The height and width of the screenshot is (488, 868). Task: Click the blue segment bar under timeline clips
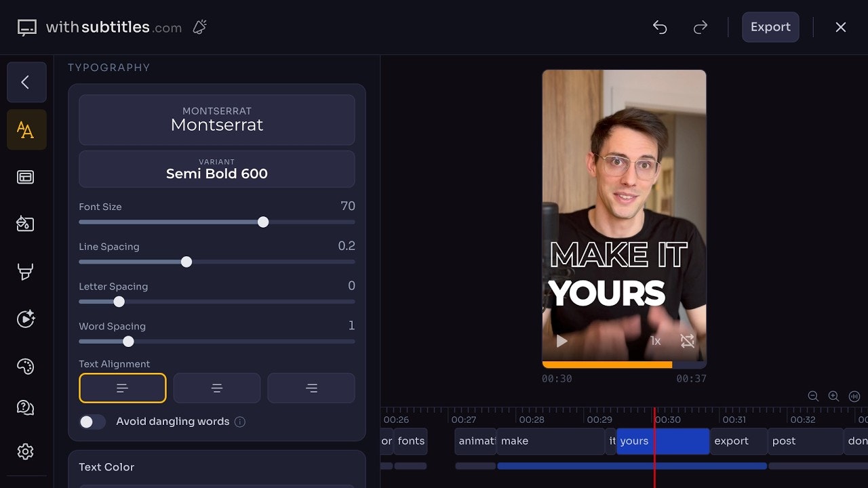tap(632, 466)
